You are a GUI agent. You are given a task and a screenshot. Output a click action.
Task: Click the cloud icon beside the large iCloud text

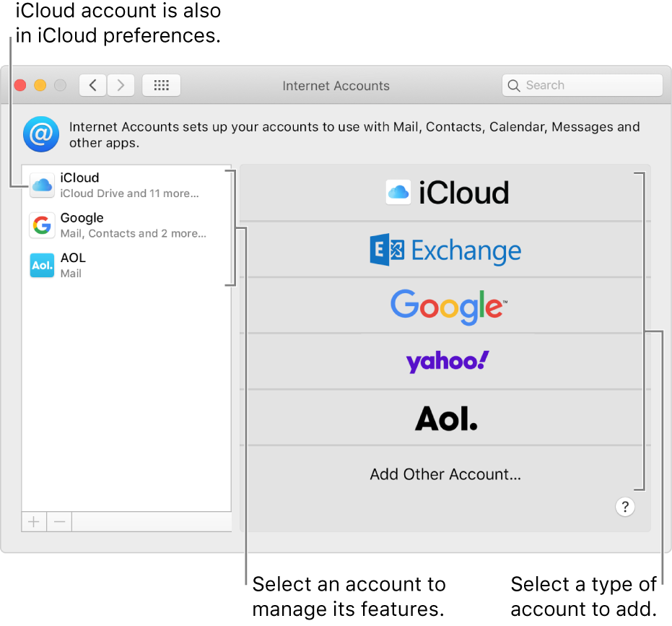point(398,193)
